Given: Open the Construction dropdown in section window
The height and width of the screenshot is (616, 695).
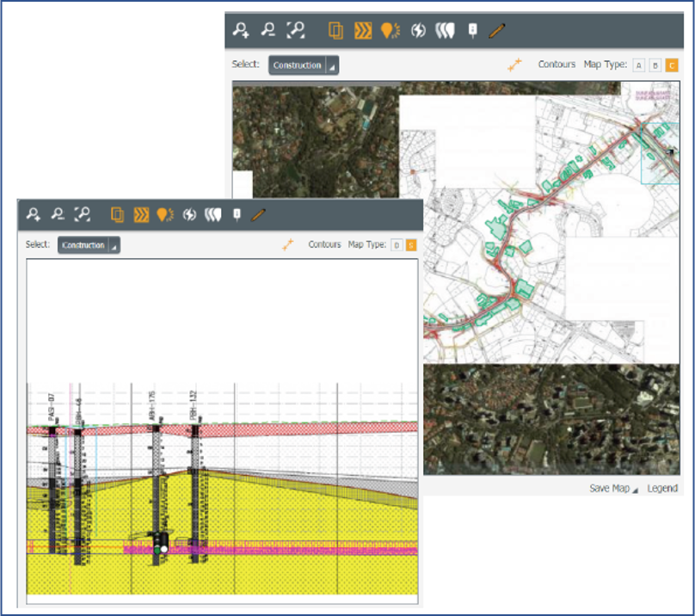Looking at the screenshot, I should pos(89,245).
